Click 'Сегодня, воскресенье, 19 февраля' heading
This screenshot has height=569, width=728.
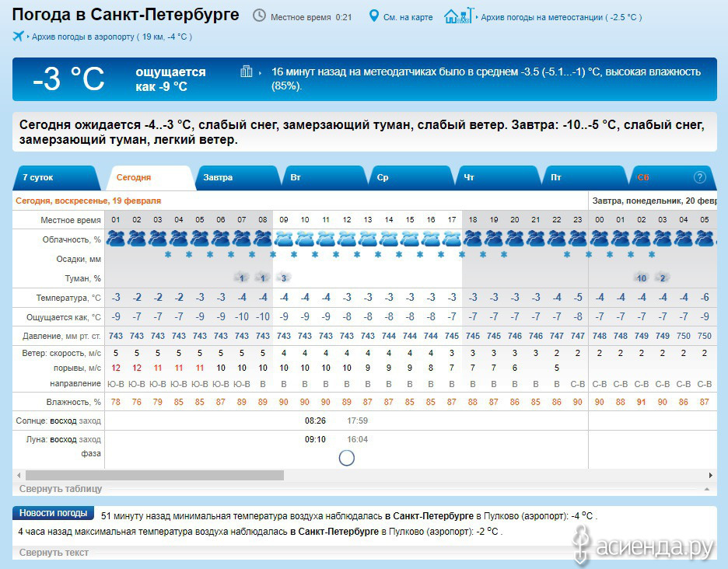coord(88,201)
